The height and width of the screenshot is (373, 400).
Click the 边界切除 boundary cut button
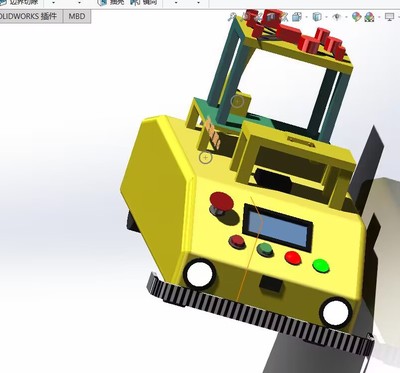tap(20, 2)
